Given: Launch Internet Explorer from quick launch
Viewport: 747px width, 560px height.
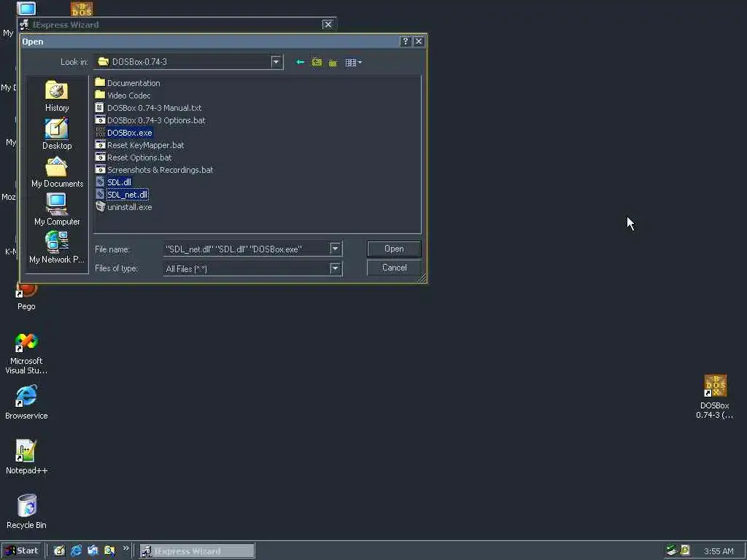Looking at the screenshot, I should click(76, 551).
